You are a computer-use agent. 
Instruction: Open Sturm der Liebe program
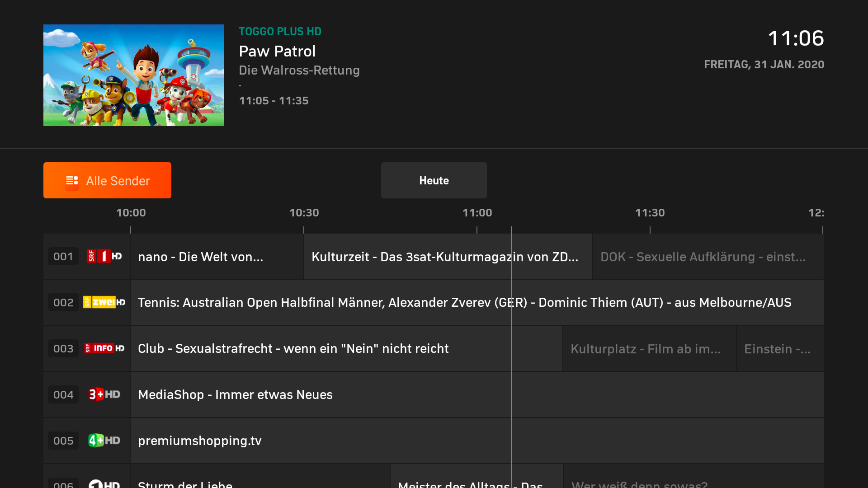(260, 476)
